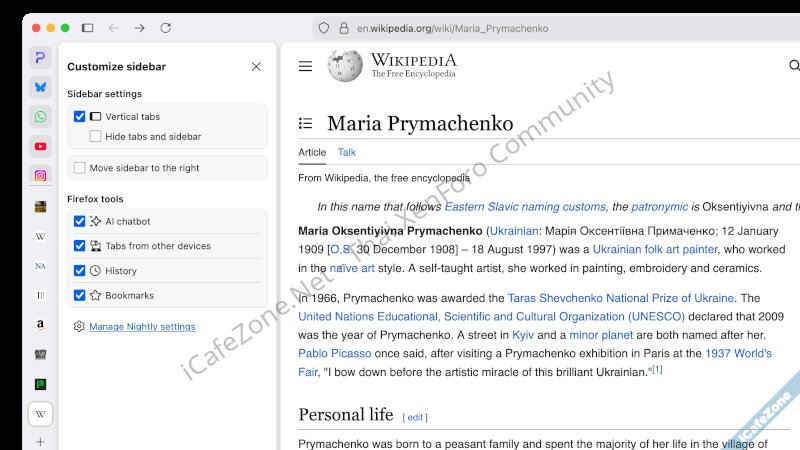Open the minor planet link

[x=601, y=335]
